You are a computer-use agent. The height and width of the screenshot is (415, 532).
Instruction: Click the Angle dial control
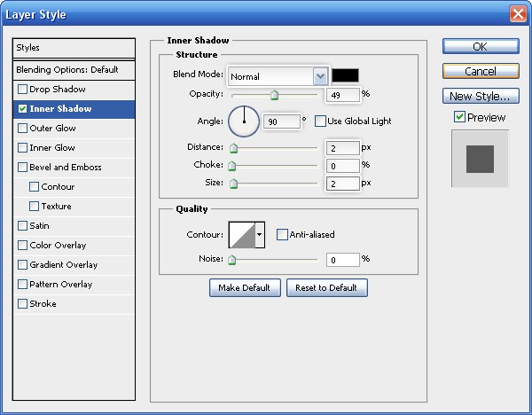[x=244, y=121]
